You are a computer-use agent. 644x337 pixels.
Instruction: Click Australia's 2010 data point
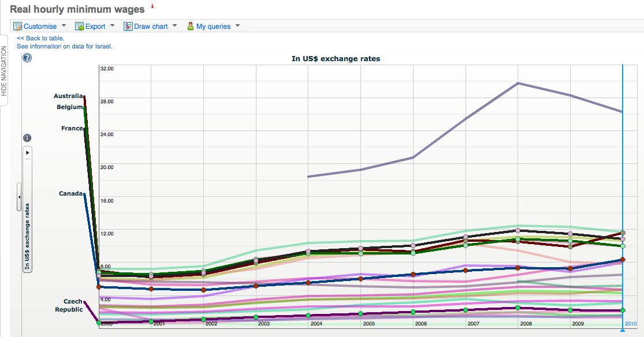623,233
